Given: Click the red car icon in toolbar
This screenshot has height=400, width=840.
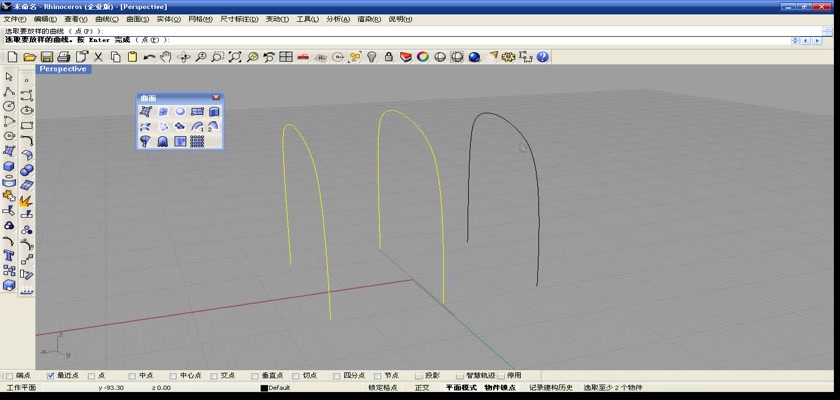Looking at the screenshot, I should [x=303, y=57].
